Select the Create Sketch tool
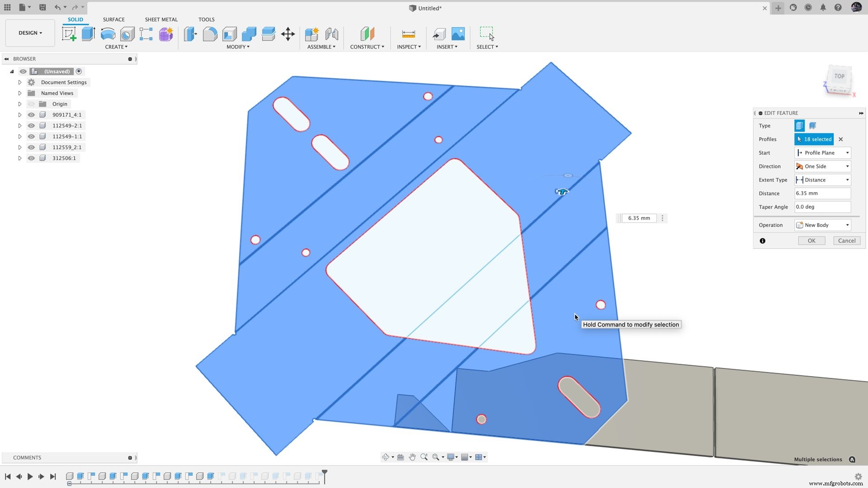Screen dimensions: 868x488 69,34
